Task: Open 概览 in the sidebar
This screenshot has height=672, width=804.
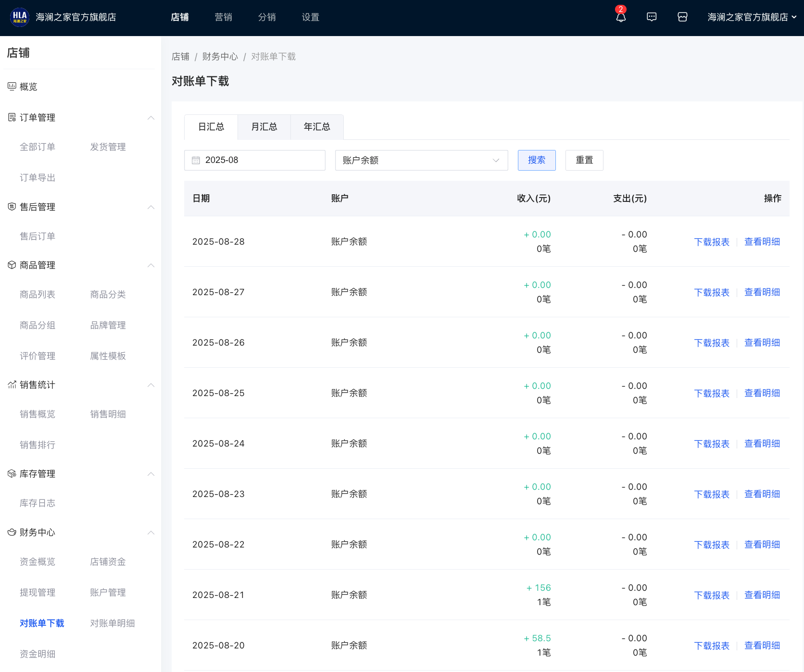Action: [28, 87]
